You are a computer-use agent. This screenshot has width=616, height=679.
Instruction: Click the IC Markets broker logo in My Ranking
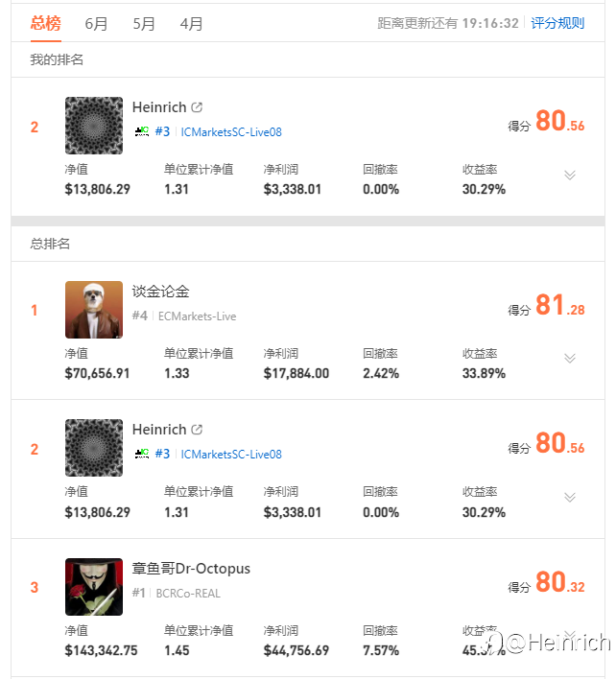pos(142,131)
